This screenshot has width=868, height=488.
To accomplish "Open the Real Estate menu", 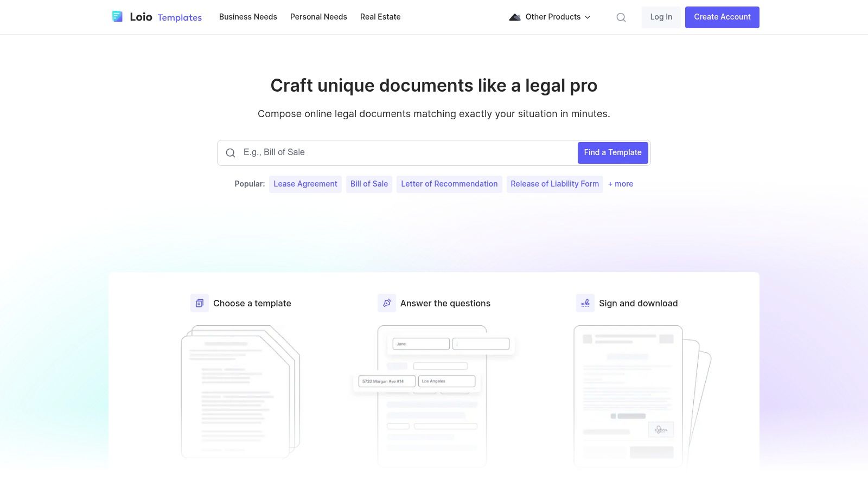I will coord(380,17).
